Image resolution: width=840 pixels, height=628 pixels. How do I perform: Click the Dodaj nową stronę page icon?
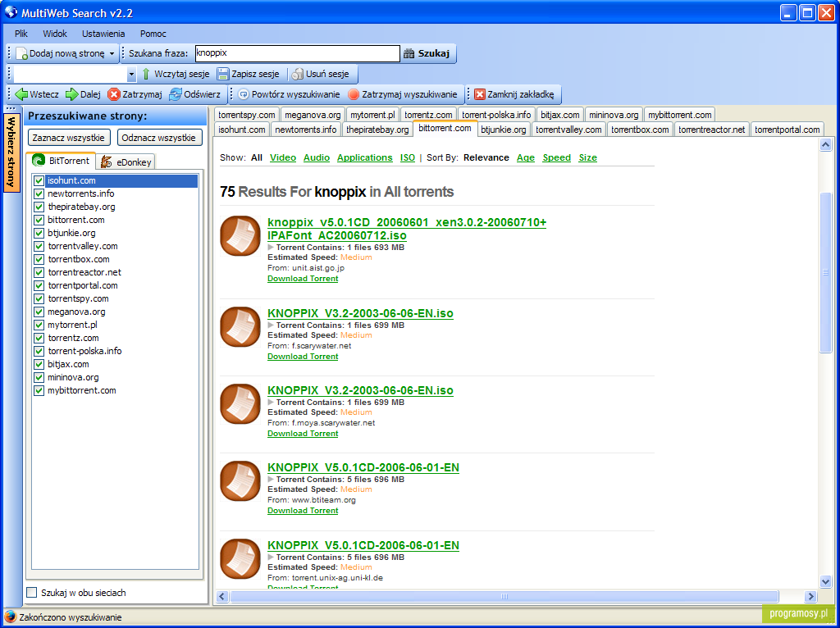(x=21, y=53)
